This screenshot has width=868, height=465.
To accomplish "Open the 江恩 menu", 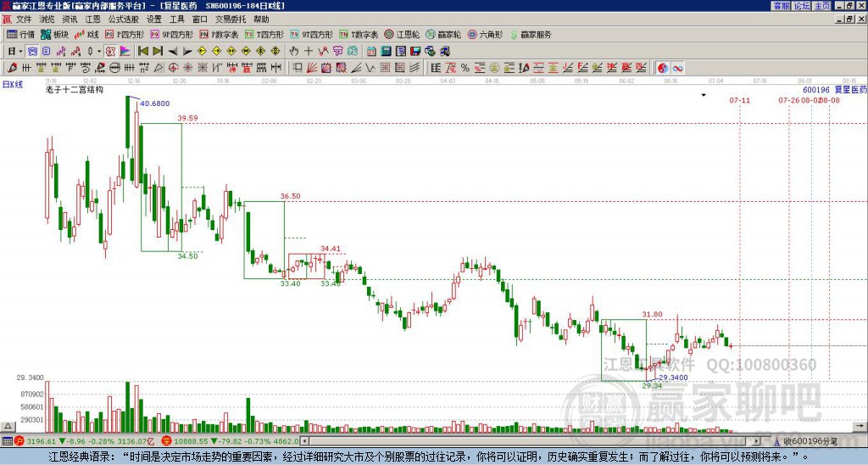I will 92,20.
